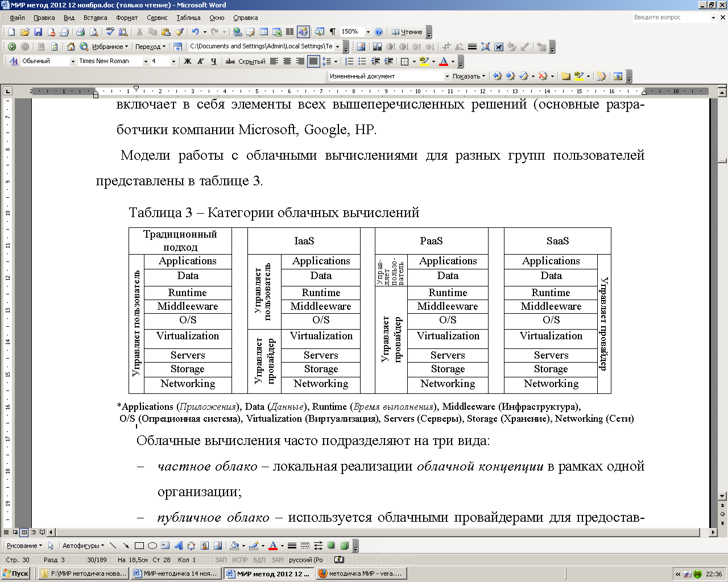Insert WordArt from the Drawing toolbar

click(x=178, y=546)
